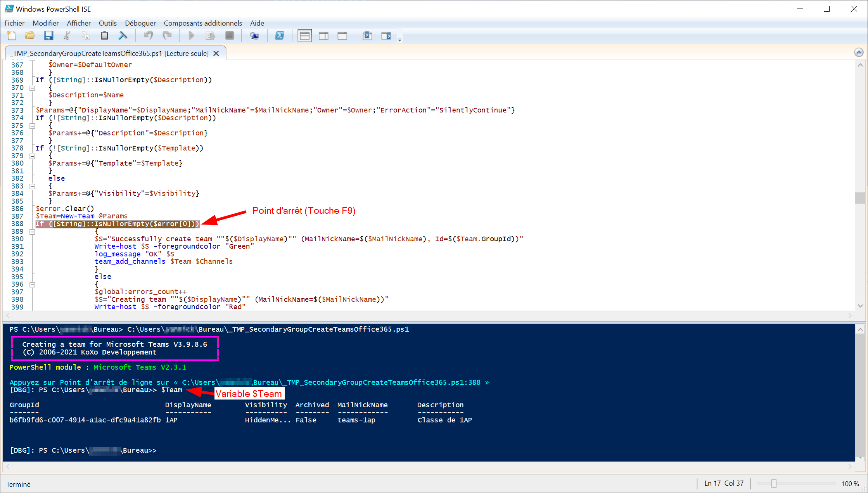This screenshot has width=868, height=493.
Task: Open the Modifier menu
Action: [x=46, y=23]
